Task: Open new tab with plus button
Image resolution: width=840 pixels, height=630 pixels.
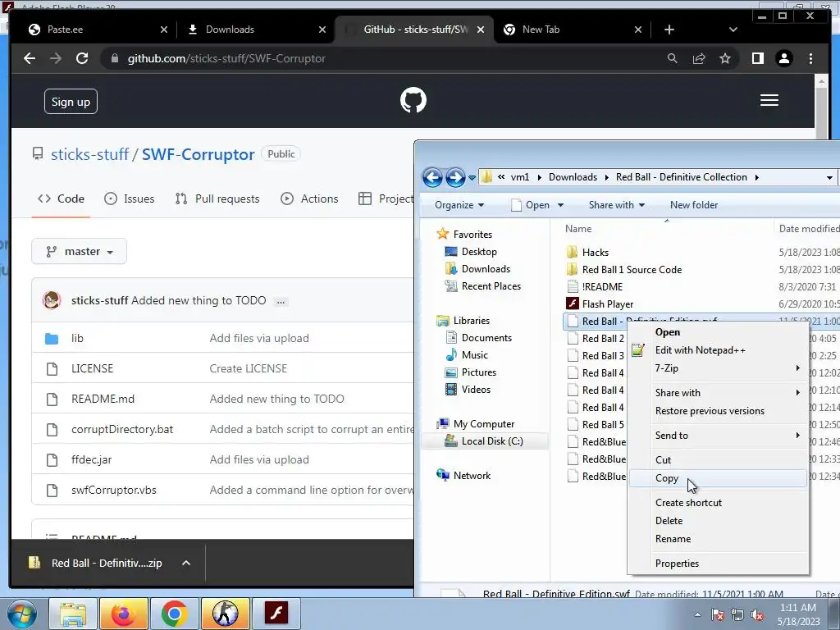Action: point(669,30)
